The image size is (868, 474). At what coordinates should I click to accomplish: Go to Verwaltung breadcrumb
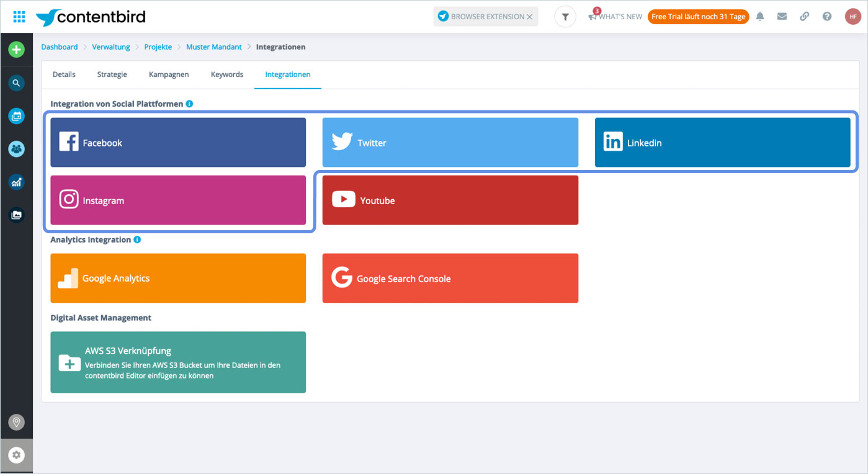click(x=111, y=47)
